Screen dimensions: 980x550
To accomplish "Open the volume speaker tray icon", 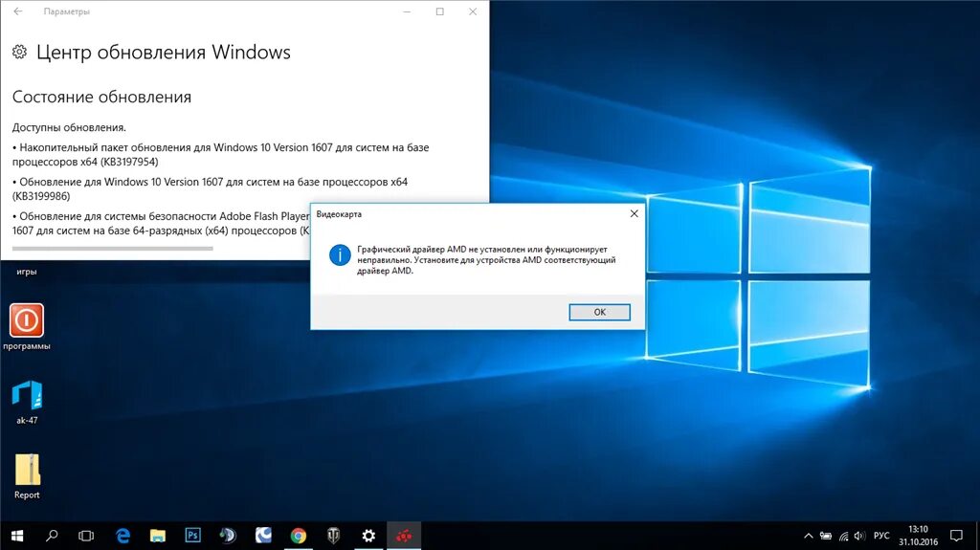I will 860,536.
